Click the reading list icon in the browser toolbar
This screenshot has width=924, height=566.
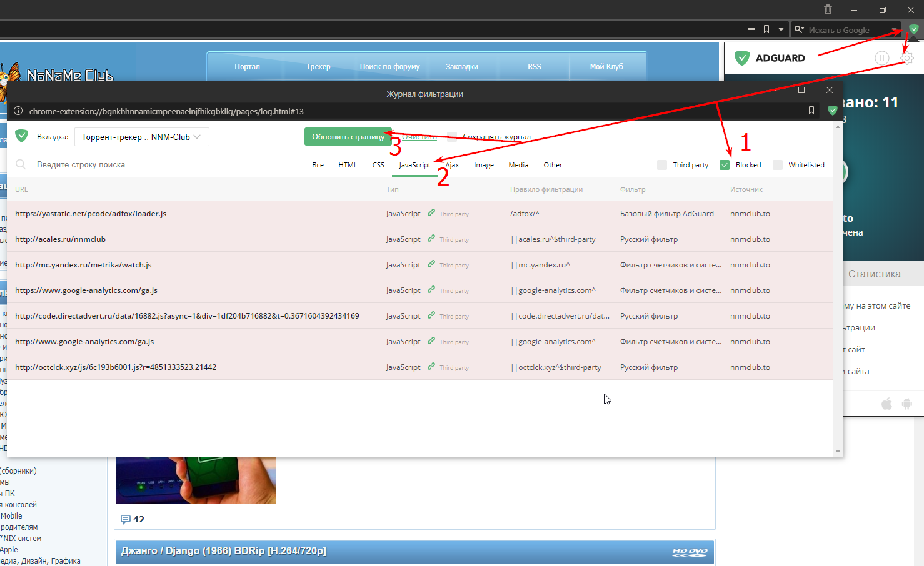(751, 29)
